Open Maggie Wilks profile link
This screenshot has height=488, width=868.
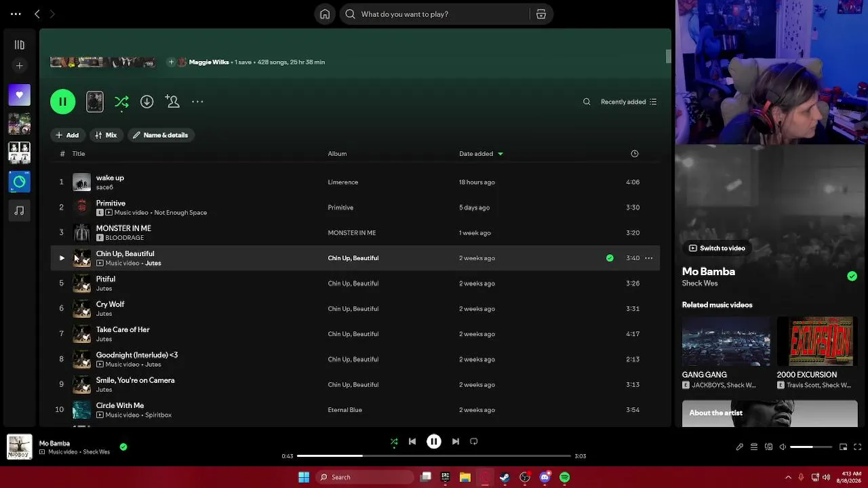209,62
